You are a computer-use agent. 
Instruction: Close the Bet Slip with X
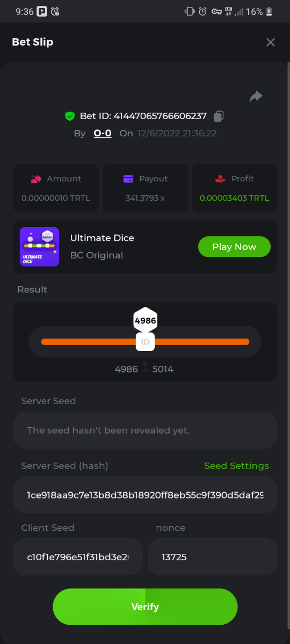[x=271, y=42]
